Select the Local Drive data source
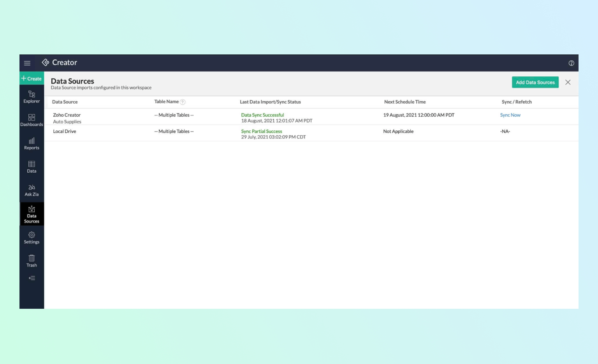Screen dimensions: 598x364 tap(65, 131)
